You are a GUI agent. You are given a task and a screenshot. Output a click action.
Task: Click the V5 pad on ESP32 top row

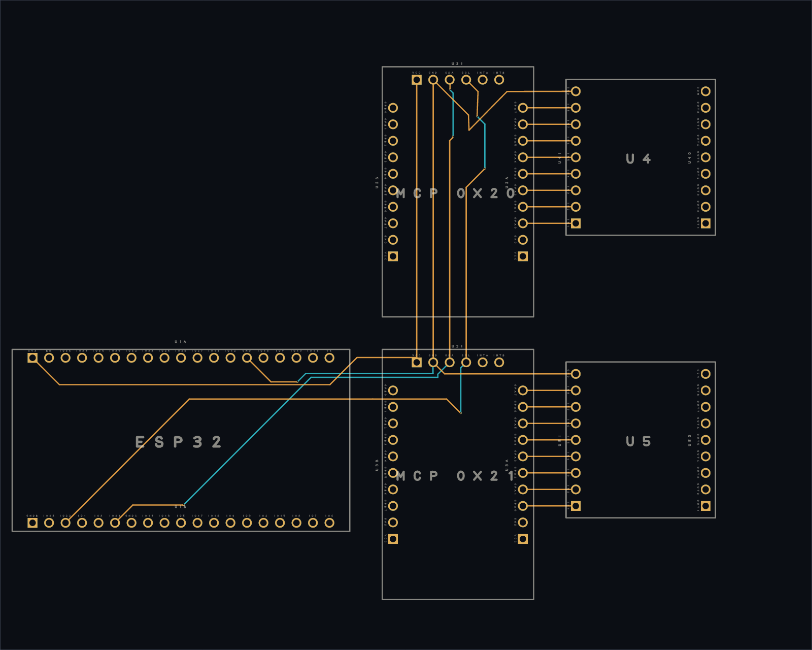point(329,358)
